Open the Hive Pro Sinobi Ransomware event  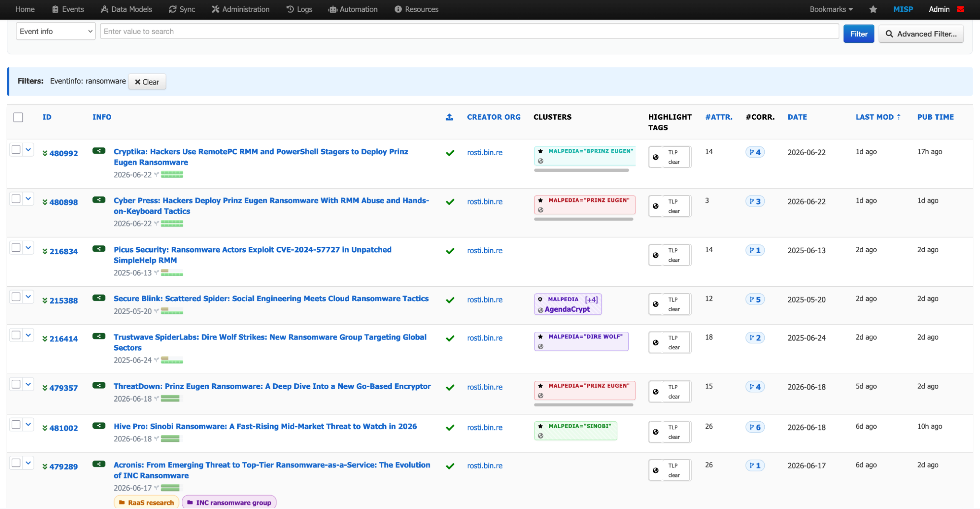[265, 426]
